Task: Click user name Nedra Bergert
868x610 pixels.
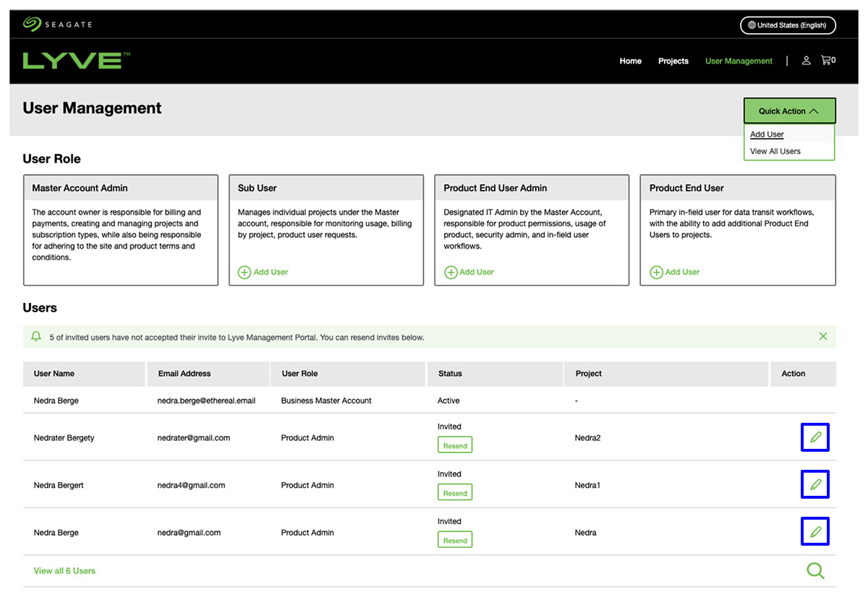Action: coord(59,486)
